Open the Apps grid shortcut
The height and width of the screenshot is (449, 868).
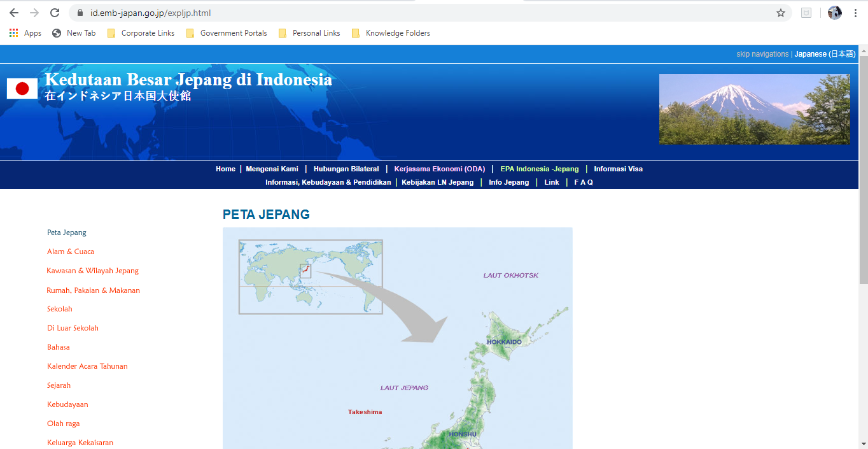click(25, 33)
